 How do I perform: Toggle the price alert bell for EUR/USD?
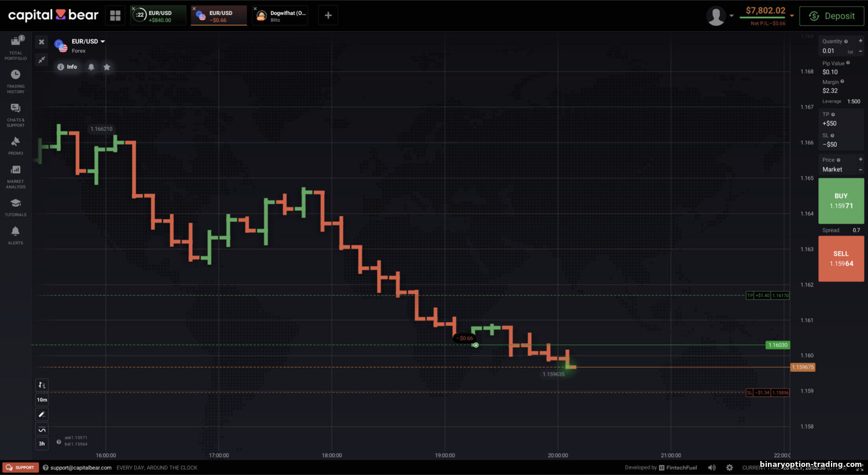pos(91,67)
